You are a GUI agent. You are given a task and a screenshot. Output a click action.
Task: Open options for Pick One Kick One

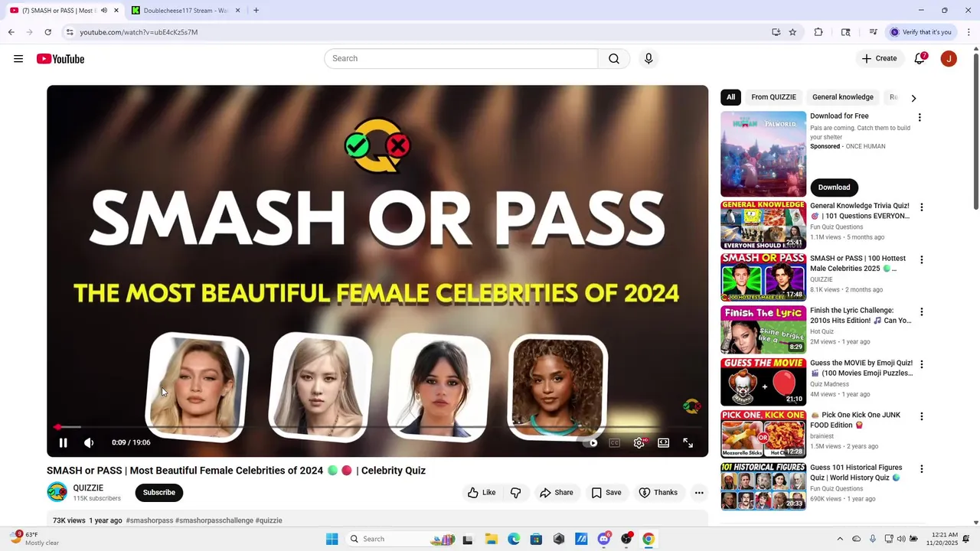point(922,416)
